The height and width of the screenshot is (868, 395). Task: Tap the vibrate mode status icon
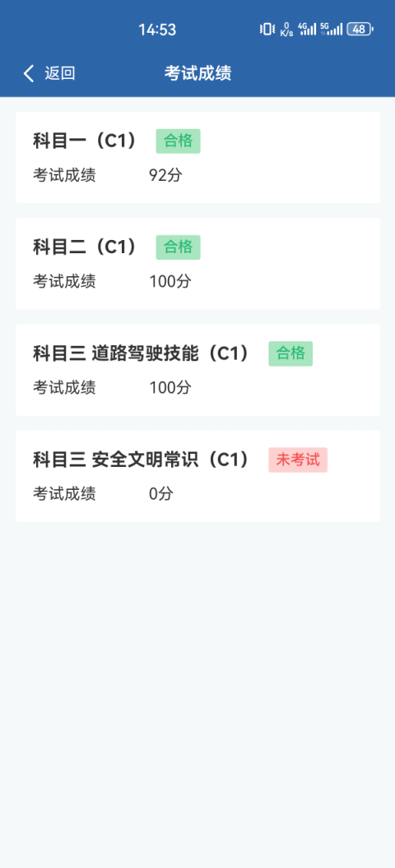pos(267,29)
